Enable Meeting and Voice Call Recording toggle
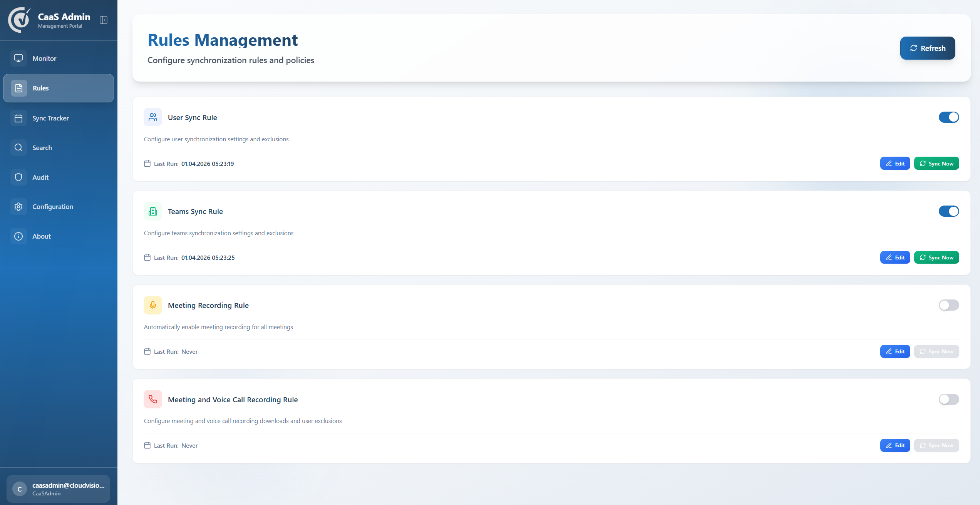The height and width of the screenshot is (505, 980). (948, 399)
